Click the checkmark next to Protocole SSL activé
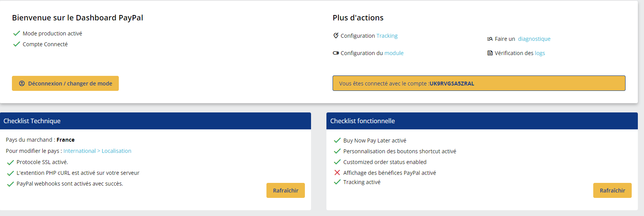This screenshot has height=216, width=644. 10,162
